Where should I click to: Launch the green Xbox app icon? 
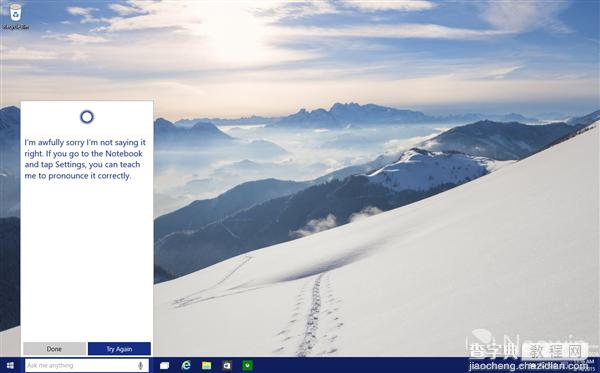(248, 365)
